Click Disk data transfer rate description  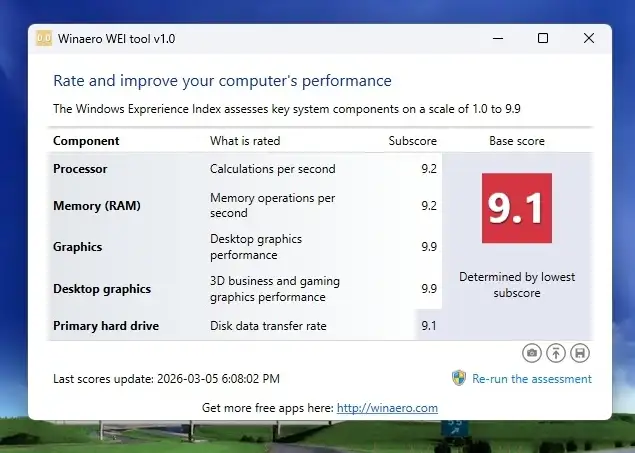268,326
